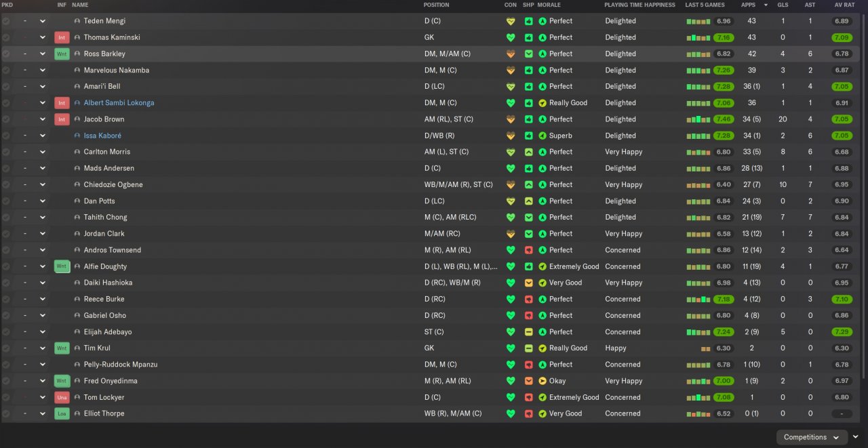Click player icon beside Issa Kaboré's name
868x448 pixels.
click(77, 136)
